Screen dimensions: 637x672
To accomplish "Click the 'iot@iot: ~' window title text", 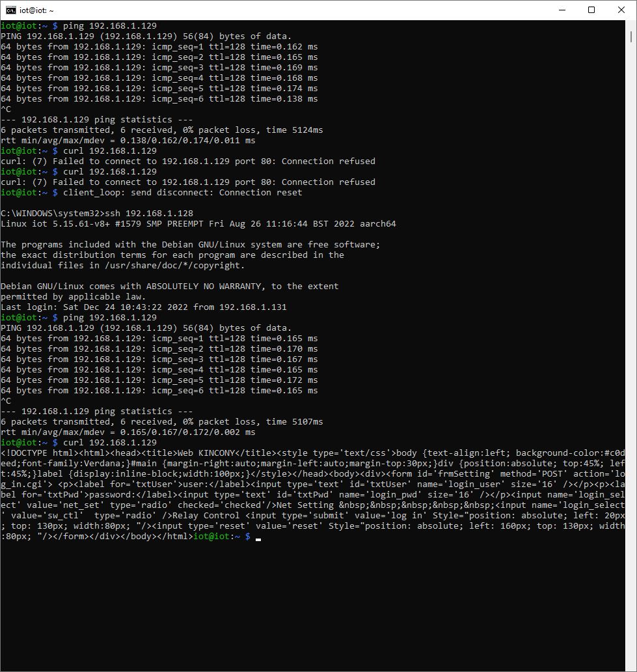I will click(x=37, y=10).
